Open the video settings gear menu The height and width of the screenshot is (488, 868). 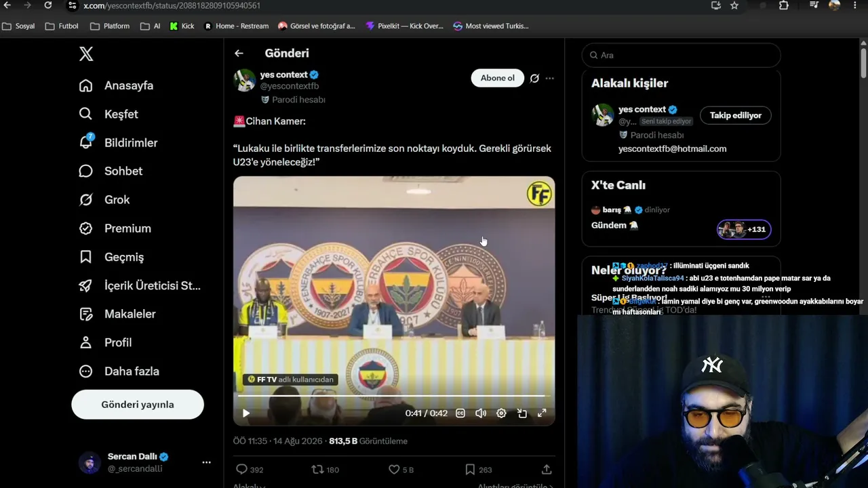[x=501, y=413]
